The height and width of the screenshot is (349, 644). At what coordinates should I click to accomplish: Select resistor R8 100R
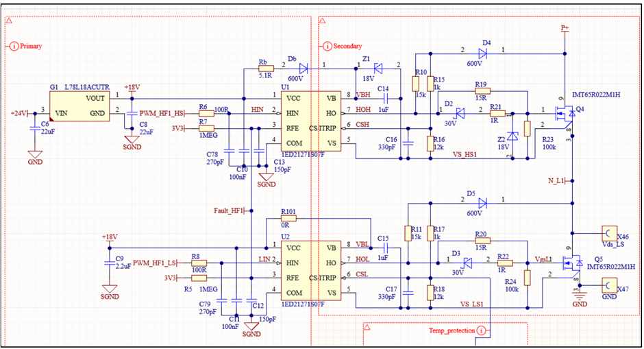click(x=199, y=263)
